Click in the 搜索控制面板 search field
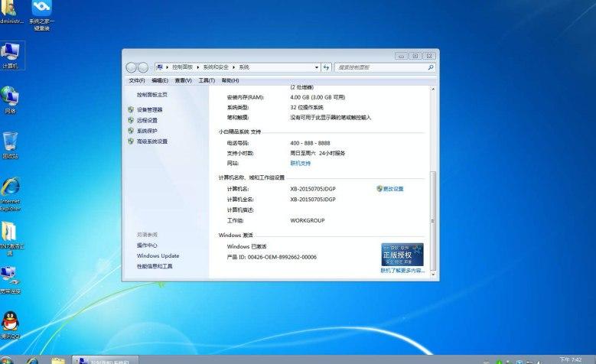Image resolution: width=596 pixels, height=364 pixels. pyautogui.click(x=379, y=67)
